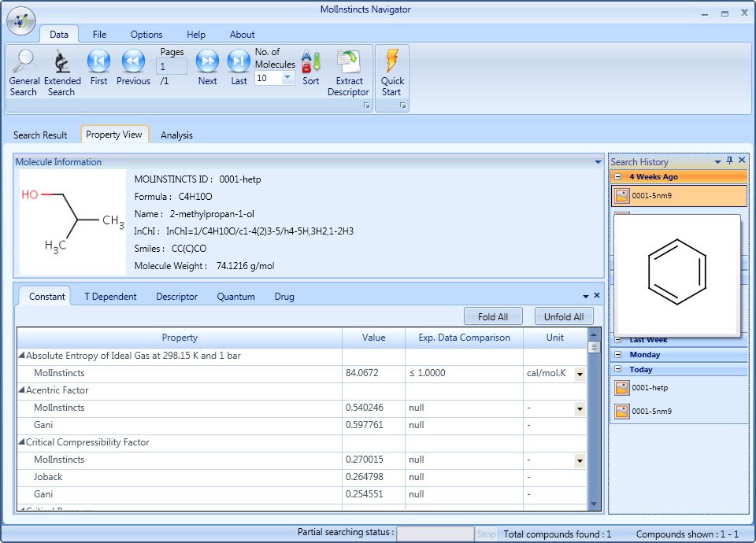
Task: Launch General Search magnifier tool
Action: 24,73
